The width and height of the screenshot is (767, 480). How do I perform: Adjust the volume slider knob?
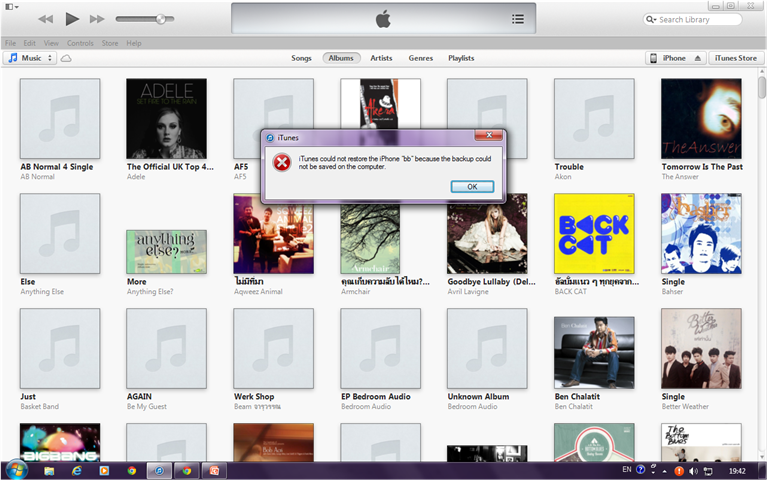coord(161,19)
